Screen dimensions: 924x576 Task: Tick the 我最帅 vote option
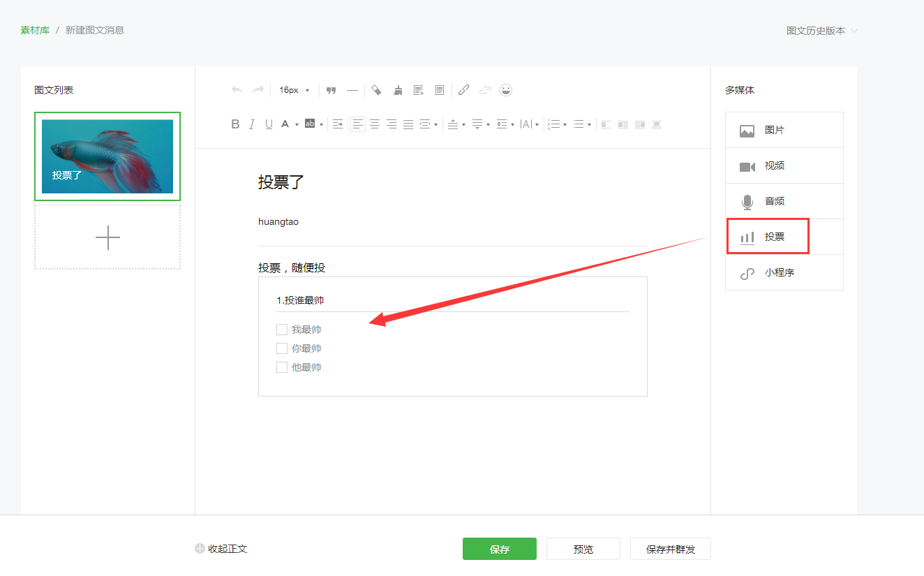click(x=282, y=330)
